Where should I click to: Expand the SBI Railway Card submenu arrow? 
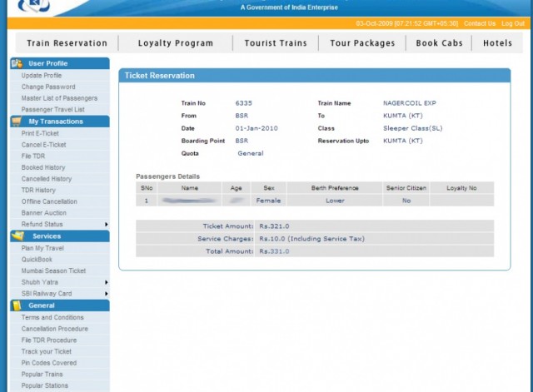click(106, 294)
